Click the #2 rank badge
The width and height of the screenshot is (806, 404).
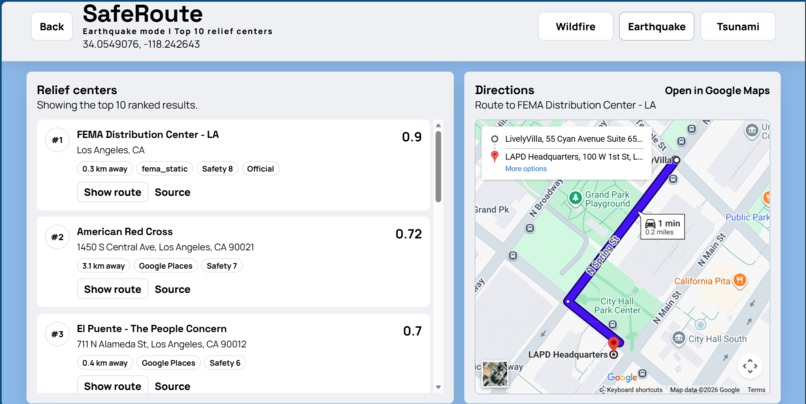pyautogui.click(x=57, y=237)
